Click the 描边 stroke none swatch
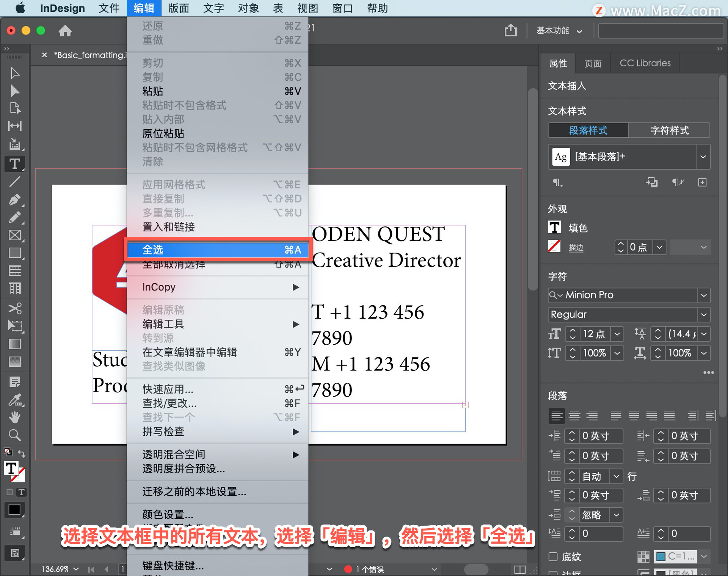728x576 pixels. pyautogui.click(x=554, y=246)
